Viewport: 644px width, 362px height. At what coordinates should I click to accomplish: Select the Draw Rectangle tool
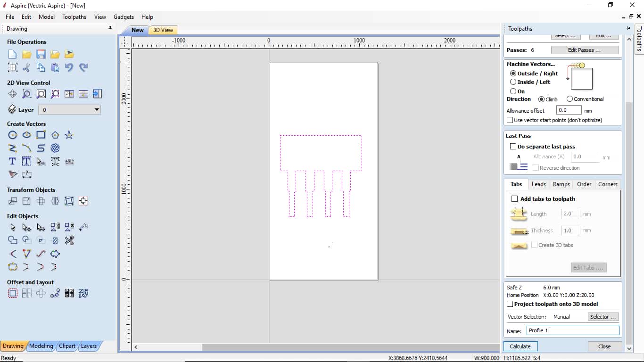click(x=41, y=135)
